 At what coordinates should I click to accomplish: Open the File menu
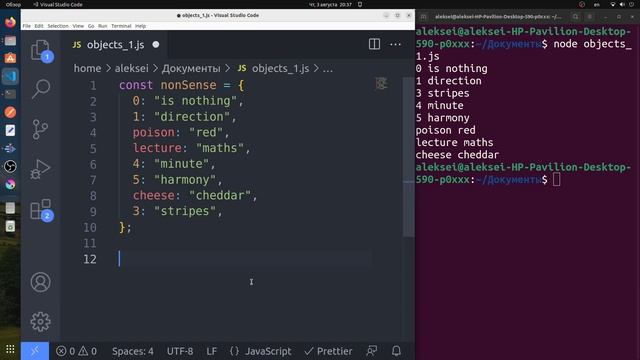pyautogui.click(x=27, y=26)
